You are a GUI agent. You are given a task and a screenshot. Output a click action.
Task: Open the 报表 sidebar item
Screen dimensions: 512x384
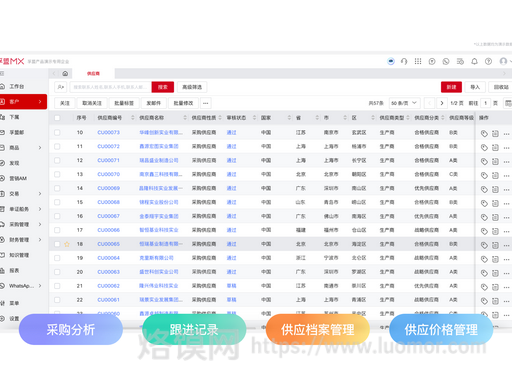(x=14, y=270)
